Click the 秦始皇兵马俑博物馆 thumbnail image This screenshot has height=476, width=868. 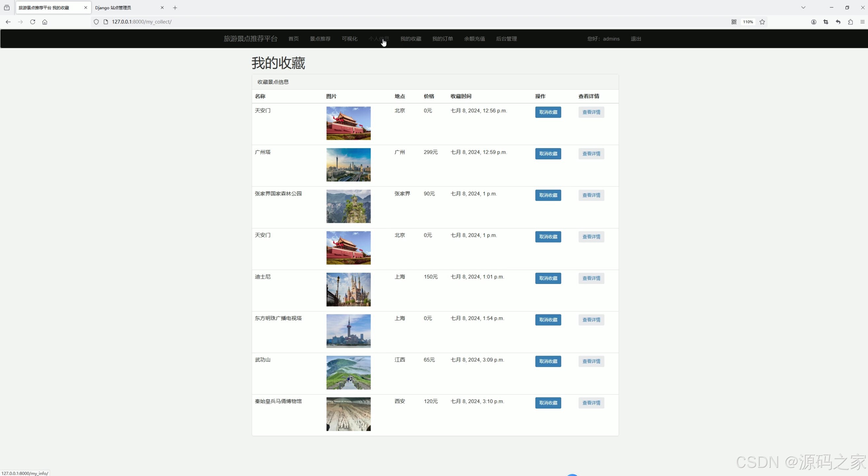click(x=348, y=414)
